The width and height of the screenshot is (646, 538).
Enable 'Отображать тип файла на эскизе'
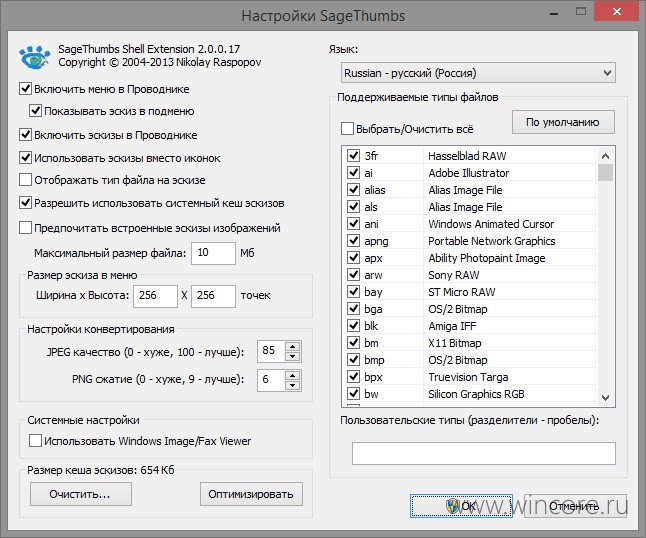click(x=26, y=180)
